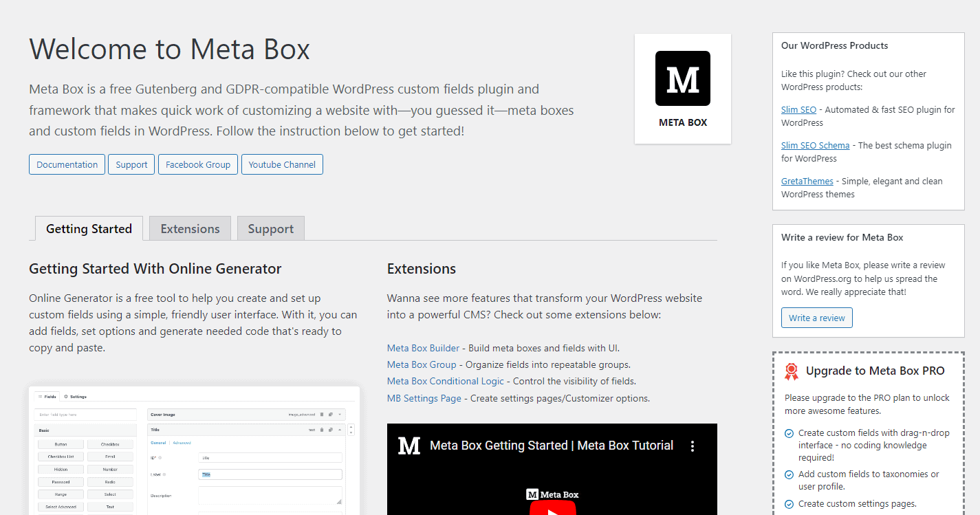Click text Organize fields into repeatable groups
Viewport: 980px width, 515px height.
tap(548, 364)
